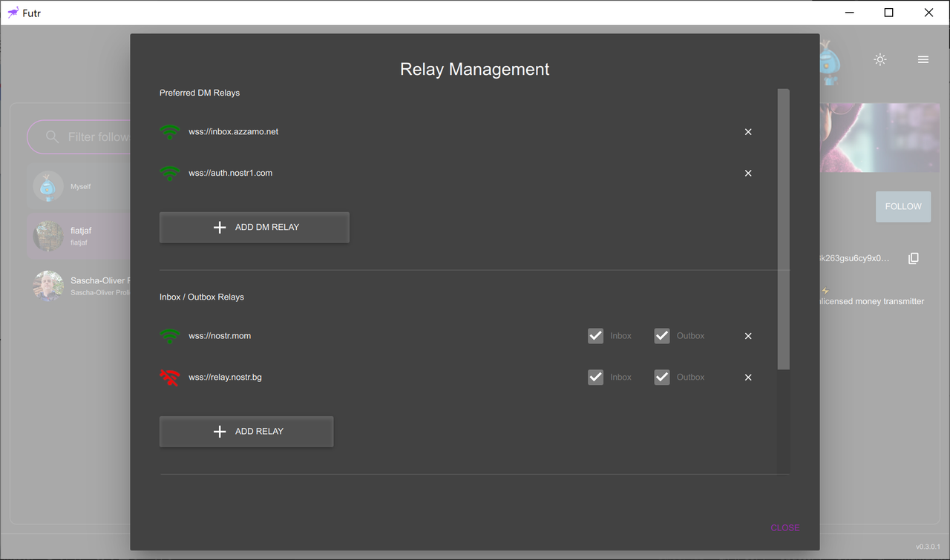This screenshot has width=950, height=560.
Task: Click the green connection icon for inbox.azzamo.net
Action: click(170, 132)
